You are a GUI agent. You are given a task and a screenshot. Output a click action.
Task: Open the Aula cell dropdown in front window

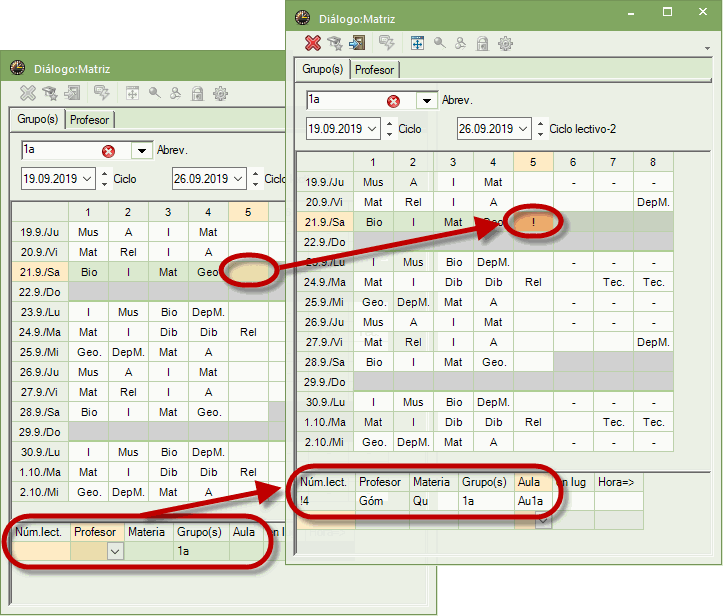(544, 521)
